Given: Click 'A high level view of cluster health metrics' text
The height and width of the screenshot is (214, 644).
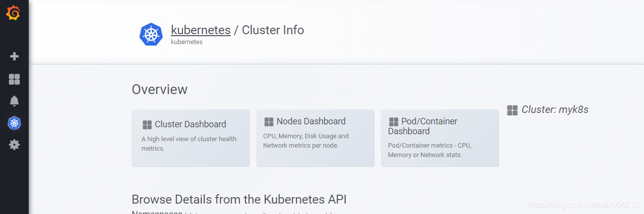Looking at the screenshot, I should [189, 144].
